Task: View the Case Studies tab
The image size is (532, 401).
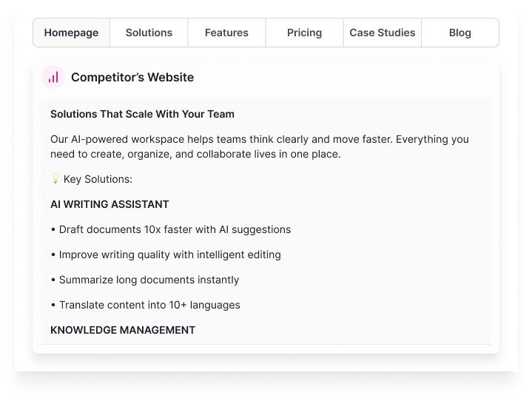Action: coord(382,33)
